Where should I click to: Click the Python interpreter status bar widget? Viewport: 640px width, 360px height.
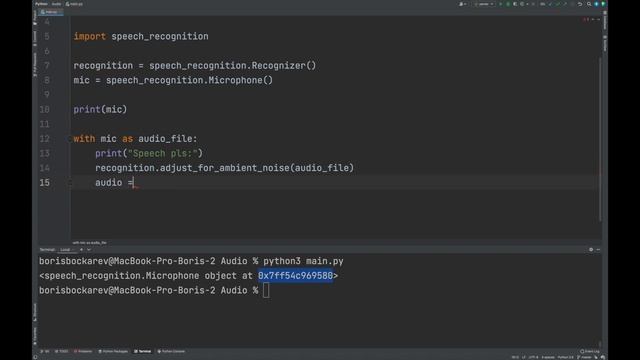coord(565,357)
